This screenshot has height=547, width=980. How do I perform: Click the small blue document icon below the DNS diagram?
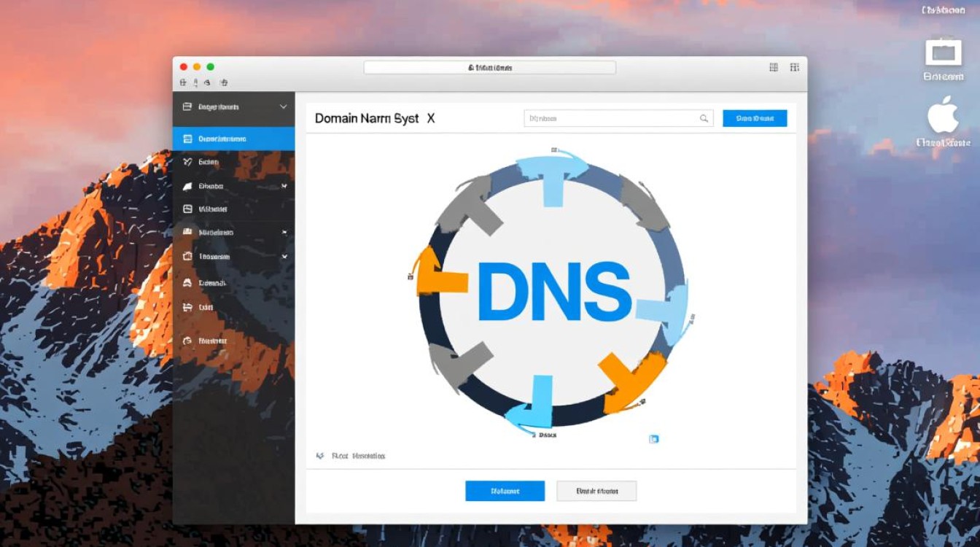(654, 438)
